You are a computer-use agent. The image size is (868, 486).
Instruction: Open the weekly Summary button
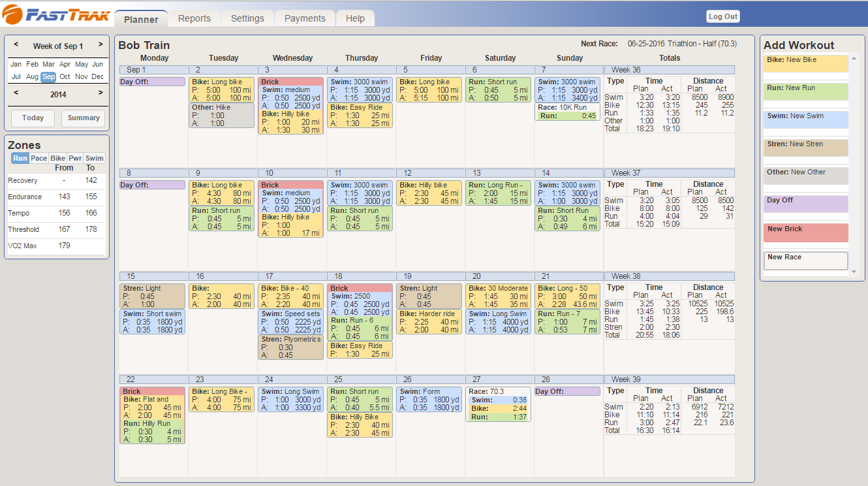(x=83, y=118)
